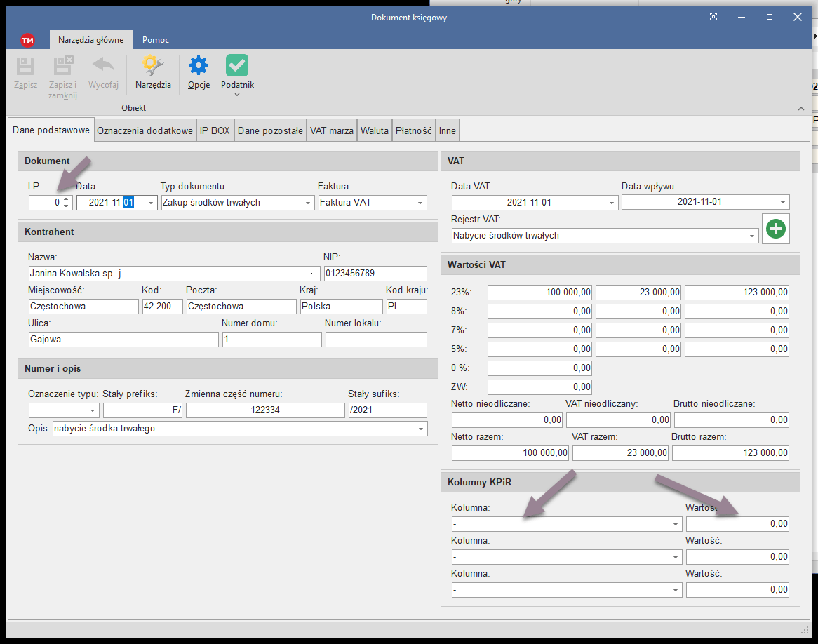Image resolution: width=818 pixels, height=644 pixels.
Task: Open the Płatność tab
Action: (x=413, y=130)
